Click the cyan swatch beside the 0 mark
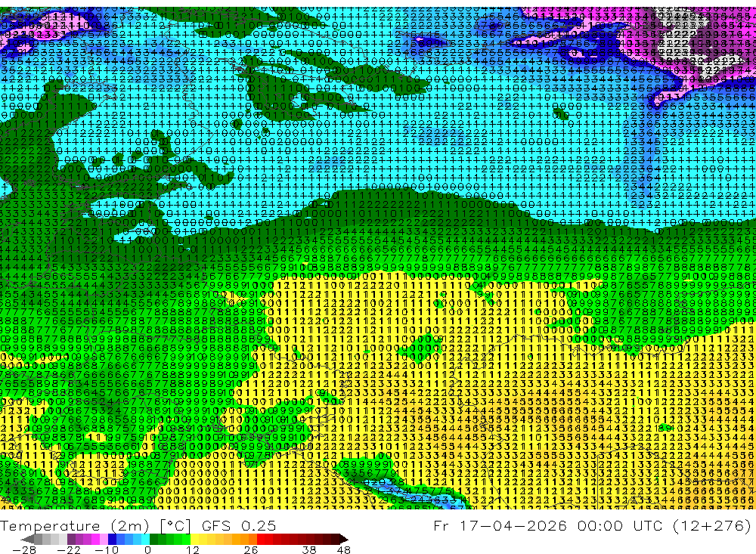 coord(145,539)
